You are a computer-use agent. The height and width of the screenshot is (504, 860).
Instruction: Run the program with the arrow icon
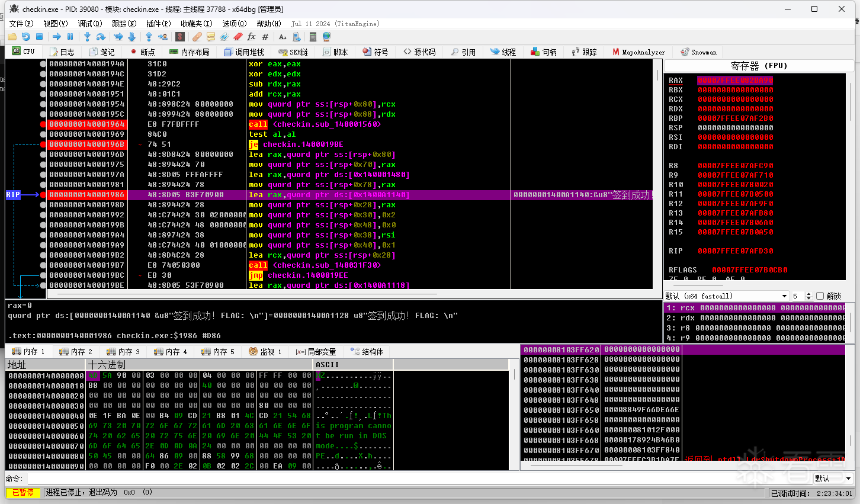point(57,37)
